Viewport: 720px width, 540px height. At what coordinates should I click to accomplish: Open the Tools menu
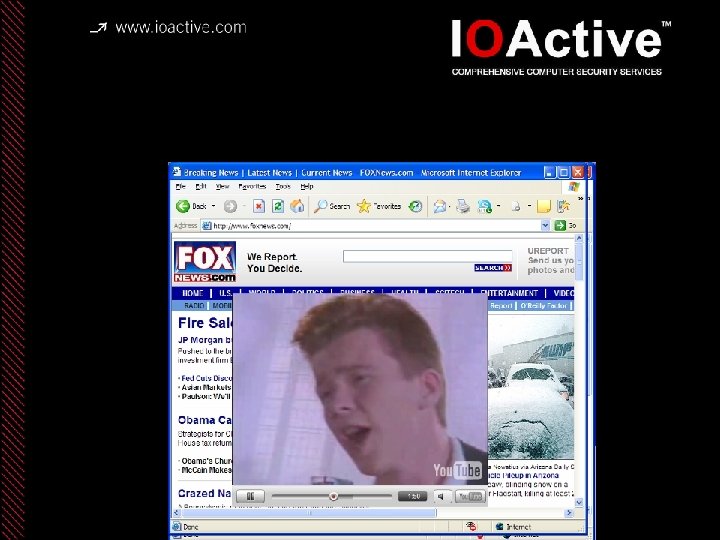(x=283, y=186)
